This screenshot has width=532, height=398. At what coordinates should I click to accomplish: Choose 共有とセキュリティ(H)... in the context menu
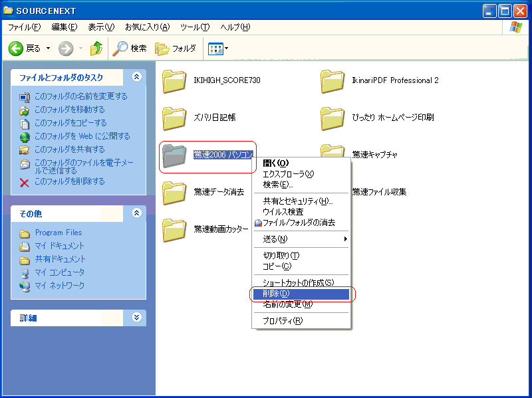click(x=301, y=201)
